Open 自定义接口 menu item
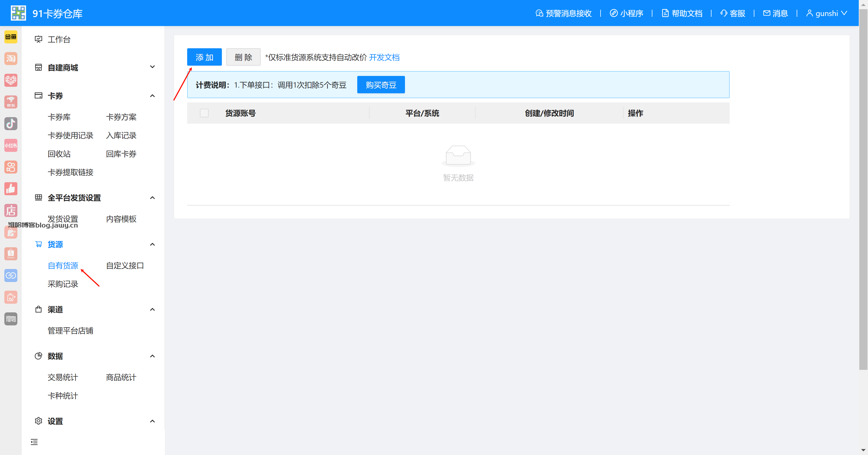 pyautogui.click(x=125, y=266)
